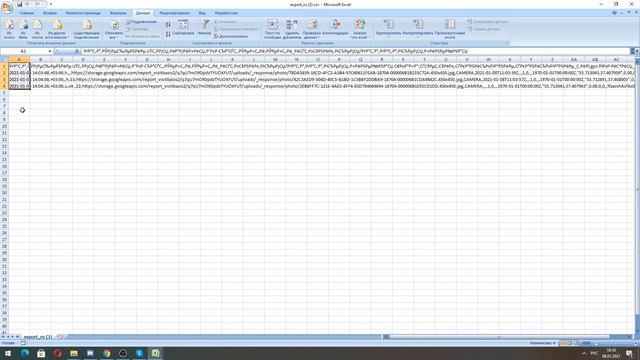Viewport: 640px width, 360px height.
Task: Open Ungroup dropdown in Outline section
Action: tap(418, 29)
